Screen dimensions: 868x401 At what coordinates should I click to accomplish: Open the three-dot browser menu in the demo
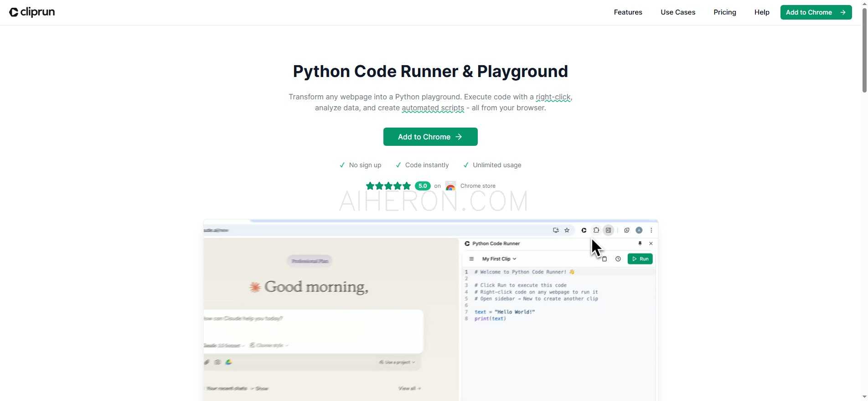pos(651,231)
